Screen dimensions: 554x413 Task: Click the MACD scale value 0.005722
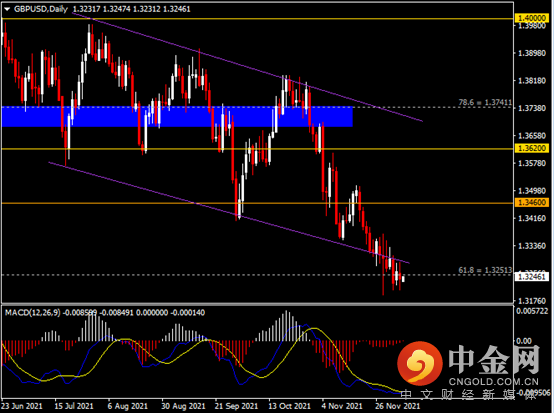[532, 311]
